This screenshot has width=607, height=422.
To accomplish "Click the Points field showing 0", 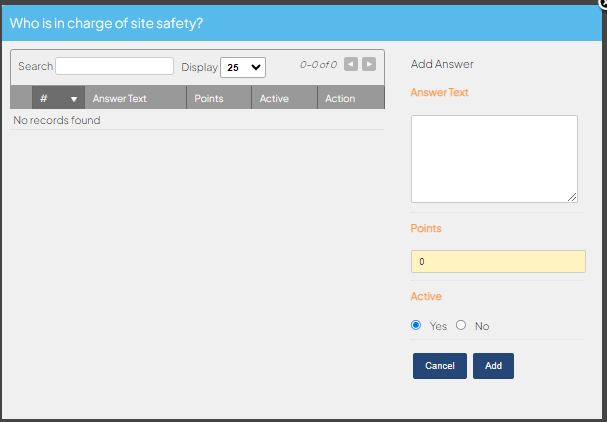I will (498, 262).
